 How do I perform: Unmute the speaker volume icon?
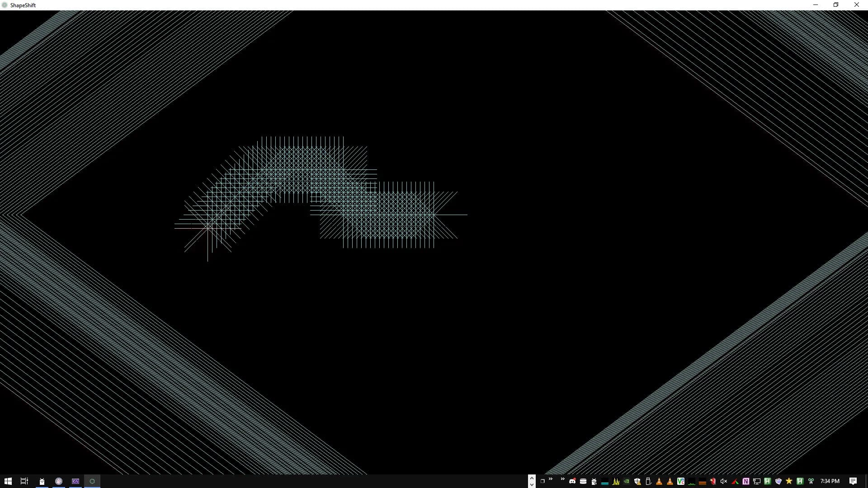723,481
